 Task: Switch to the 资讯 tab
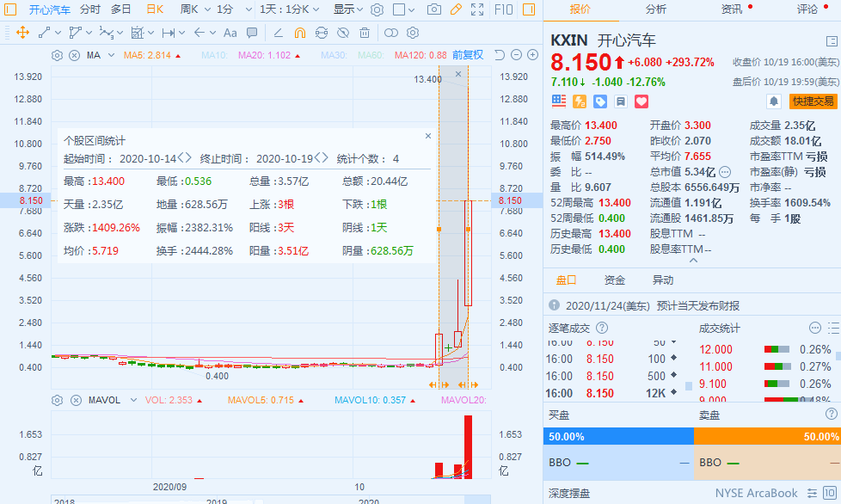(732, 9)
